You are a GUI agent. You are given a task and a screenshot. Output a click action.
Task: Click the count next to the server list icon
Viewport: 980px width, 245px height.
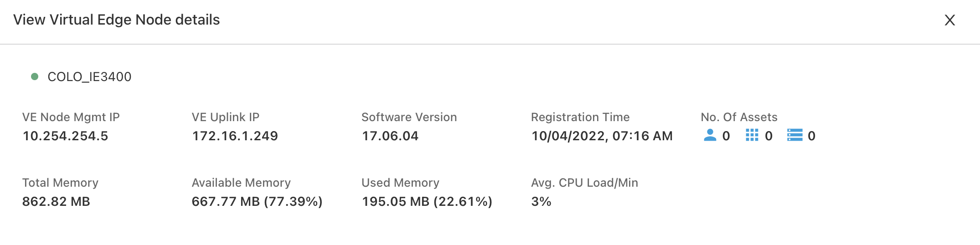811,136
